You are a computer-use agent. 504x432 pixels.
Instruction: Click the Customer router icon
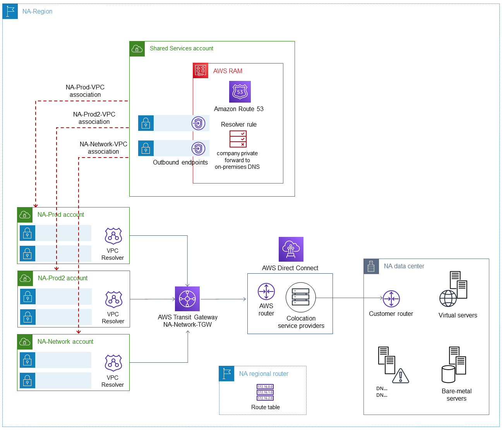391,299
